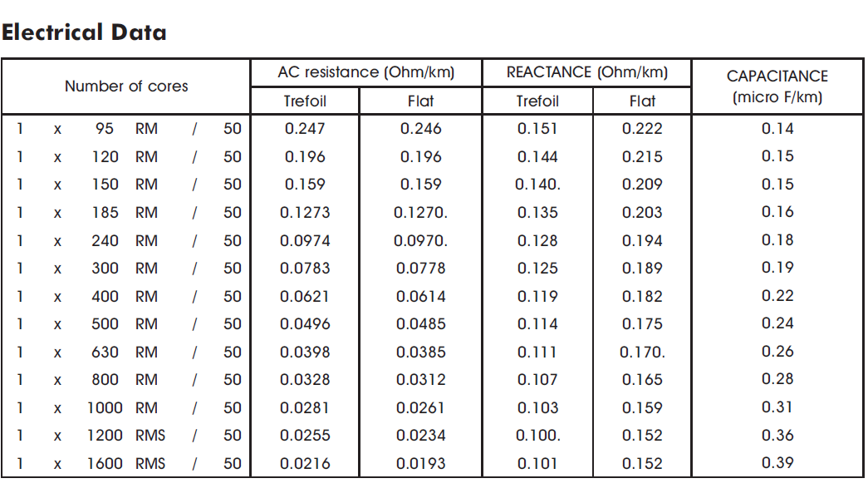Click the trefoil resistance value 0.0328

pos(305,380)
